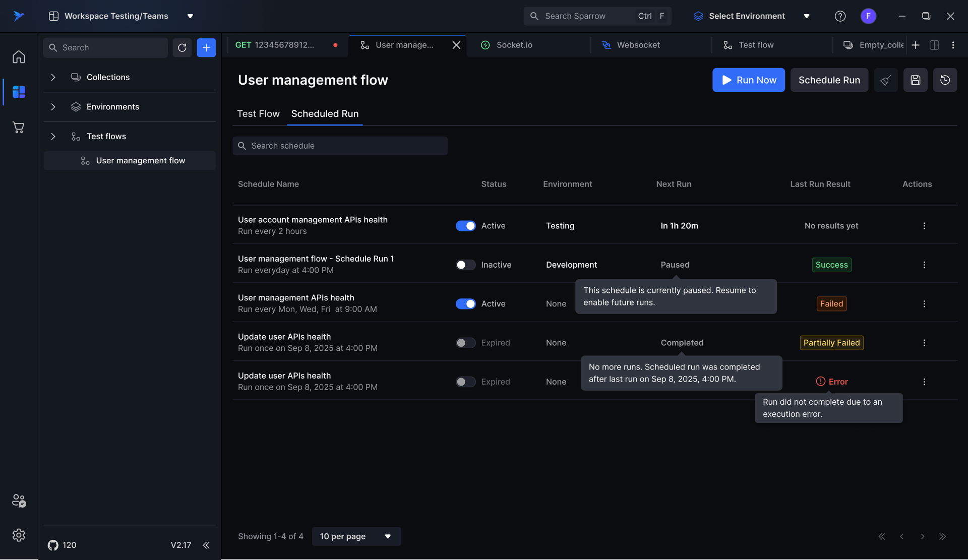Image resolution: width=968 pixels, height=560 pixels.
Task: Expand the Collections tree section
Action: pos(53,77)
